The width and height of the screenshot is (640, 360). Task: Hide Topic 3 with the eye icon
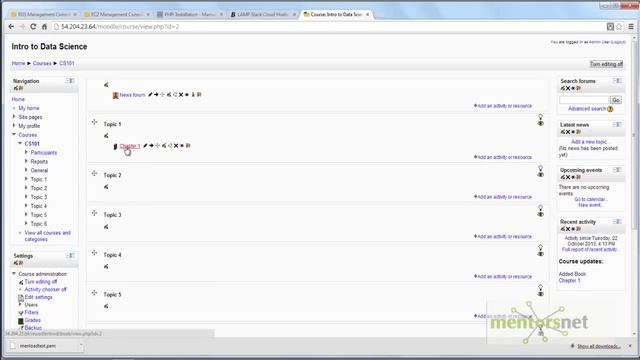coord(540,214)
